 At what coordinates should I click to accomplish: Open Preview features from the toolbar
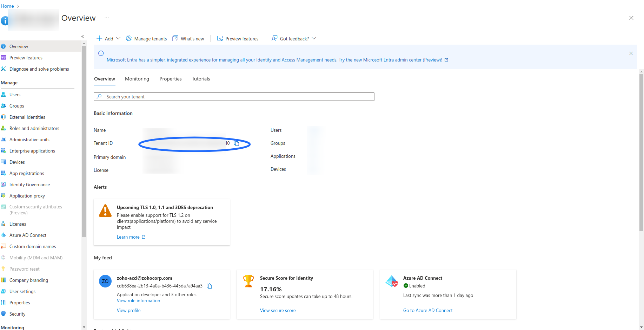[238, 39]
